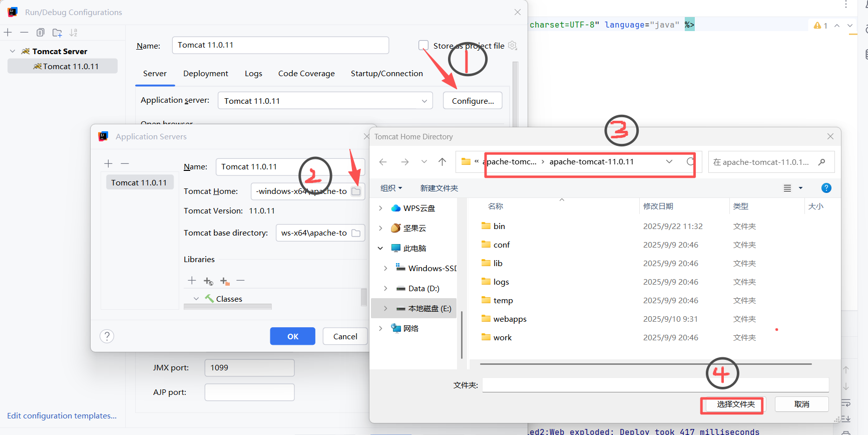Confirm Application Servers with OK
This screenshot has width=868, height=435.
coord(293,336)
